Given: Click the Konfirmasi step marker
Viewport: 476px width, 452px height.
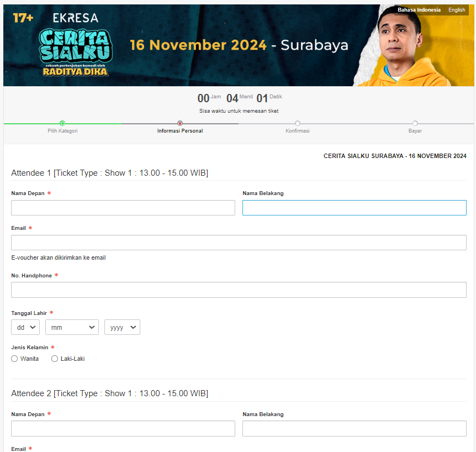Looking at the screenshot, I should point(298,123).
